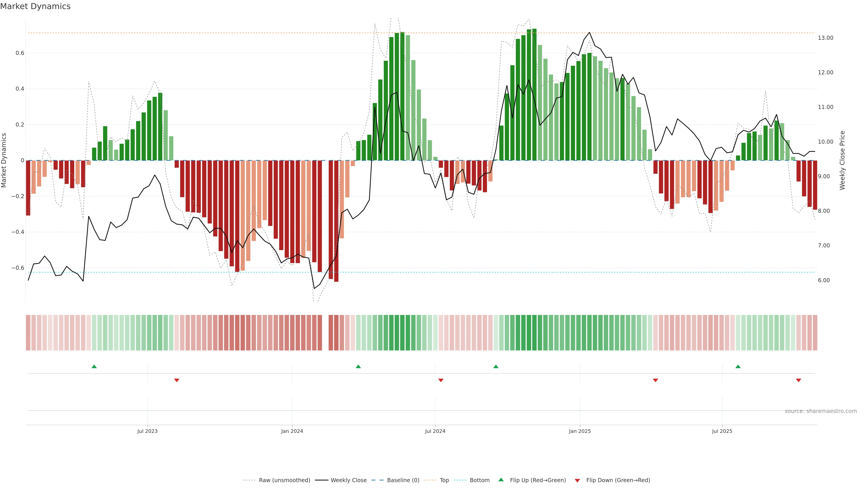Click the first green flip-up triangle marker
The height and width of the screenshot is (488, 868).
click(94, 366)
